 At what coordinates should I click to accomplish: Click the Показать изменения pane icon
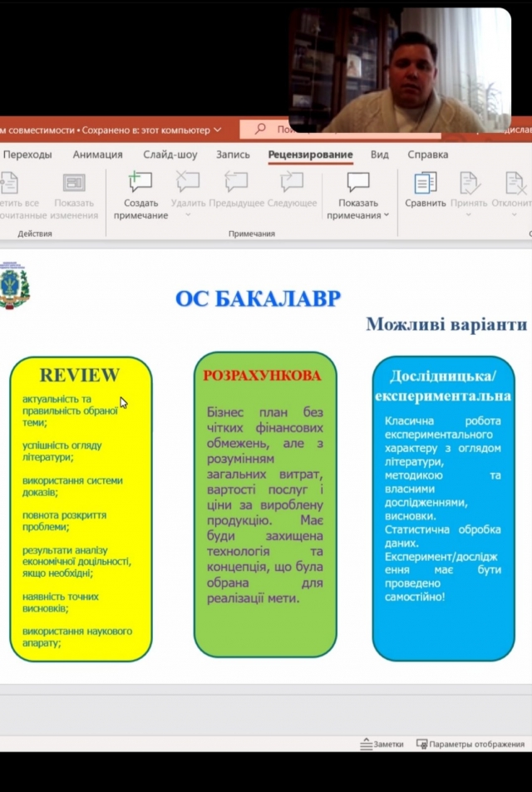74,182
